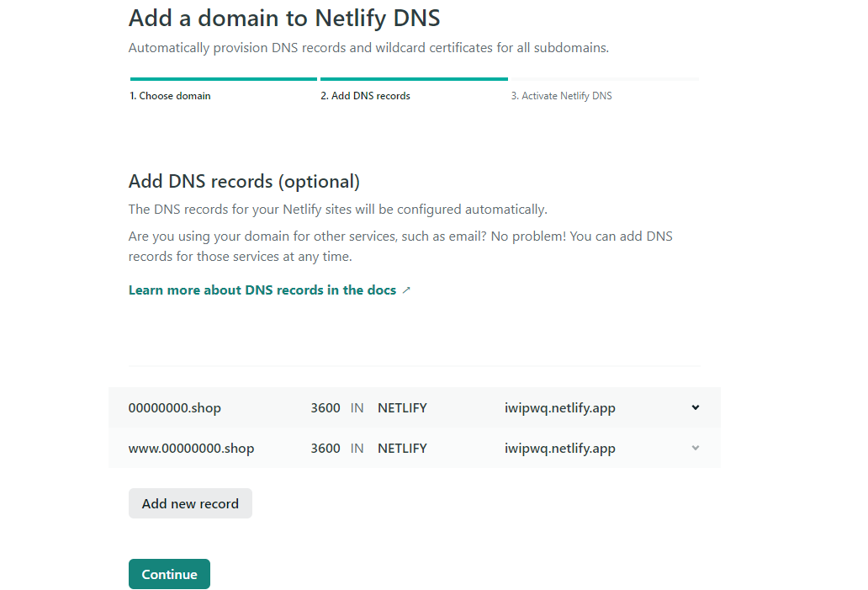Click the Add DNS records (optional) heading
Image resolution: width=868 pixels, height=590 pixels.
(244, 182)
